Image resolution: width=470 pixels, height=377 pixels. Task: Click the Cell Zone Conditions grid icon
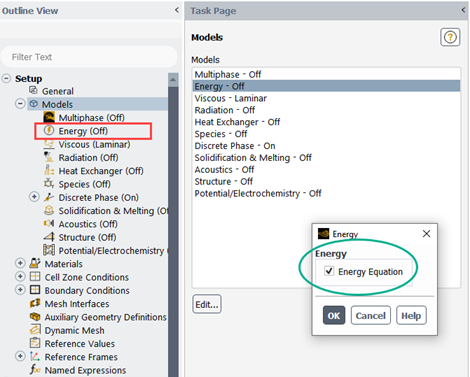pos(35,277)
